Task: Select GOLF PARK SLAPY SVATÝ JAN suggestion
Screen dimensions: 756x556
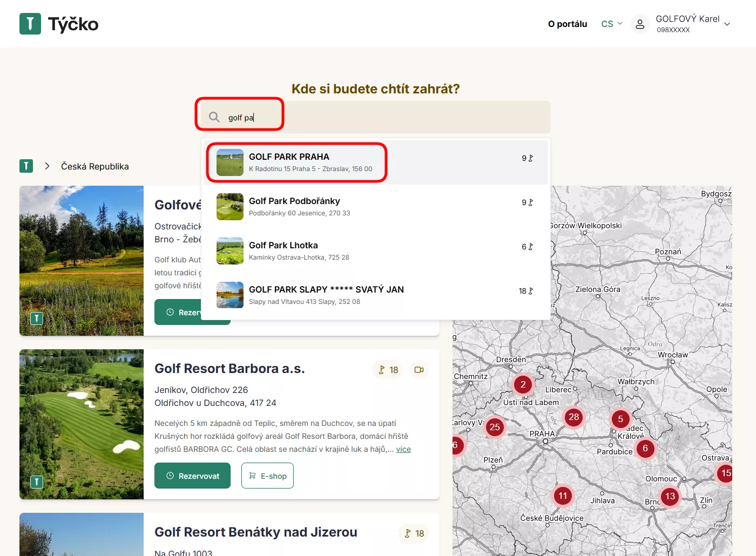Action: click(375, 295)
